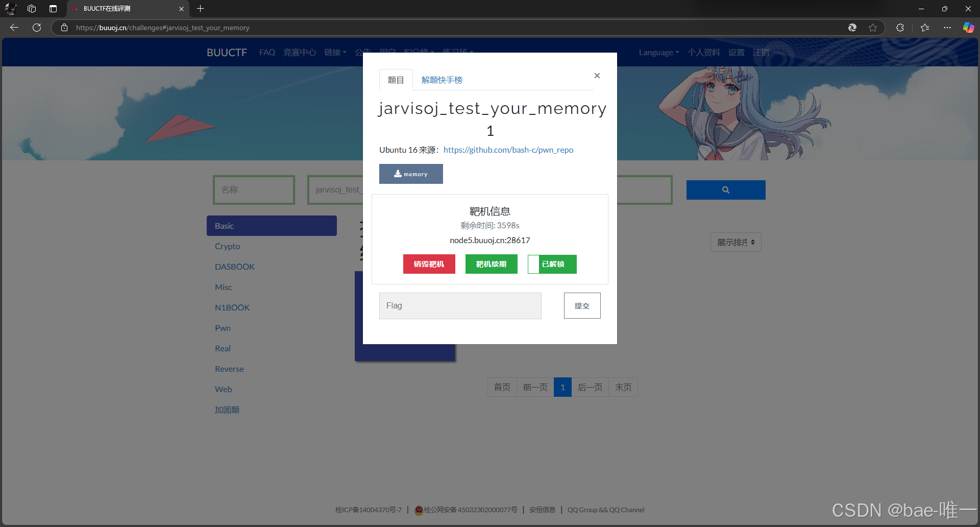Click inside the Flag input field
980x527 pixels.
(459, 305)
